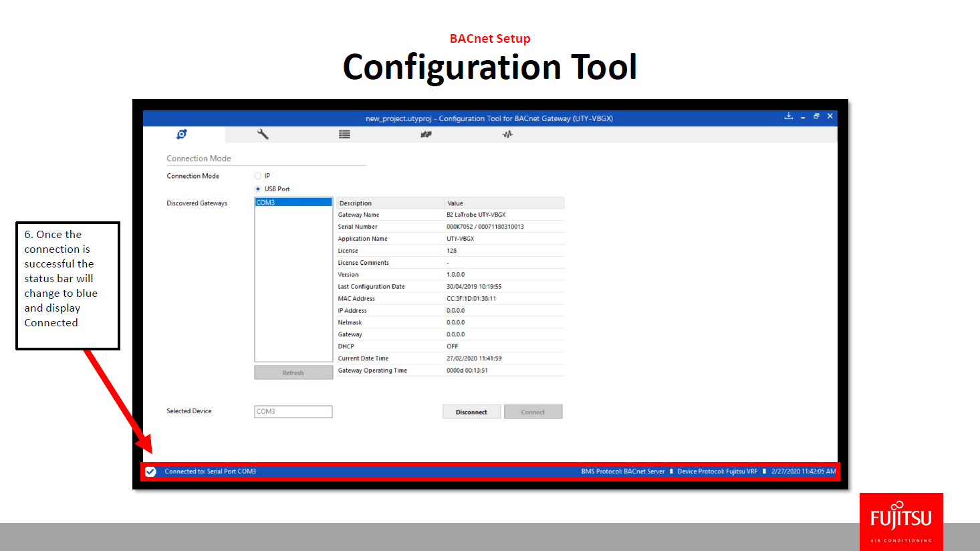Click the License value '128'
Image resolution: width=980 pixels, height=551 pixels.
[x=451, y=251]
